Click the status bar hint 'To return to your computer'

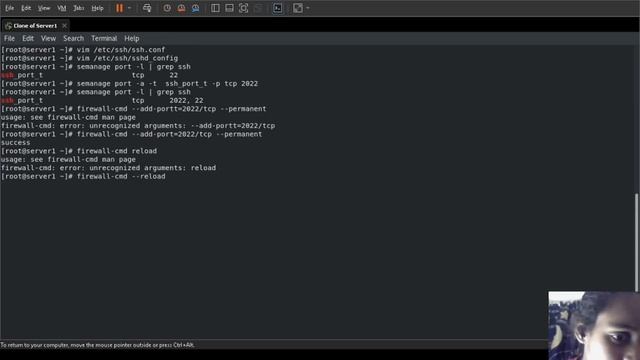[x=98, y=345]
